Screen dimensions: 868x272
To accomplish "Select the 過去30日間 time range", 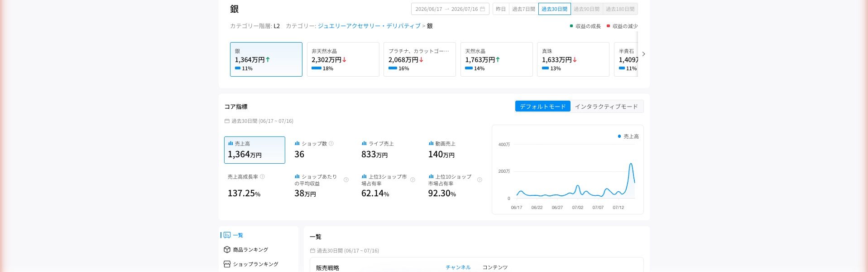I will tap(554, 9).
